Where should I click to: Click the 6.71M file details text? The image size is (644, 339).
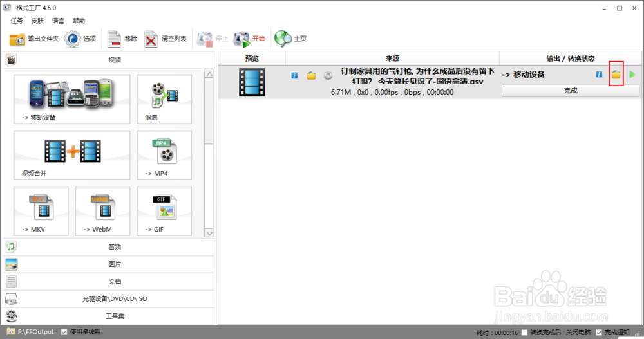[392, 93]
